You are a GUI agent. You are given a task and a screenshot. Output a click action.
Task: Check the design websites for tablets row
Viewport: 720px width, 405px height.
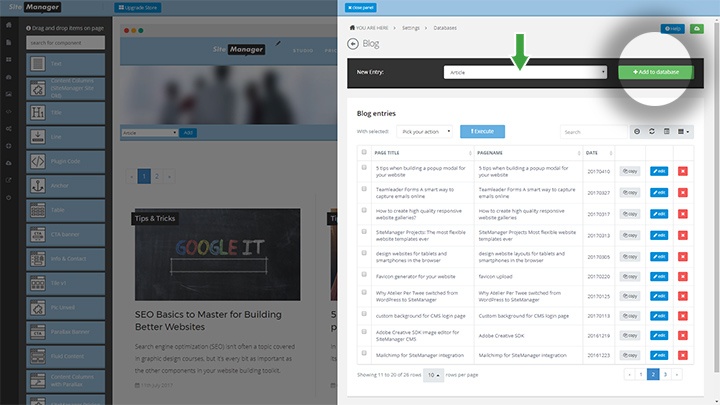(x=364, y=253)
